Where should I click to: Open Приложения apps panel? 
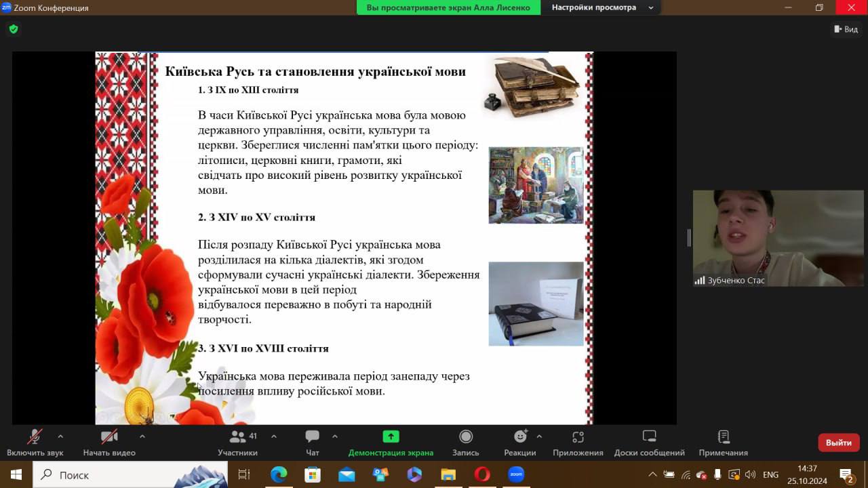click(x=577, y=442)
